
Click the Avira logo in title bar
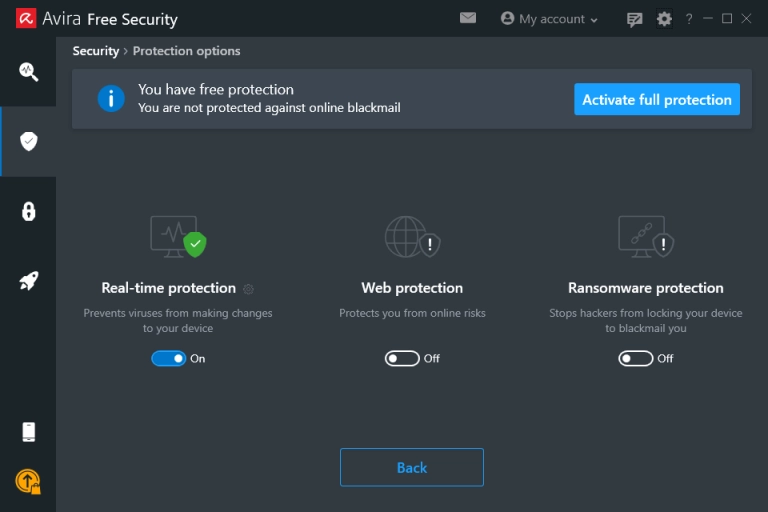[26, 19]
